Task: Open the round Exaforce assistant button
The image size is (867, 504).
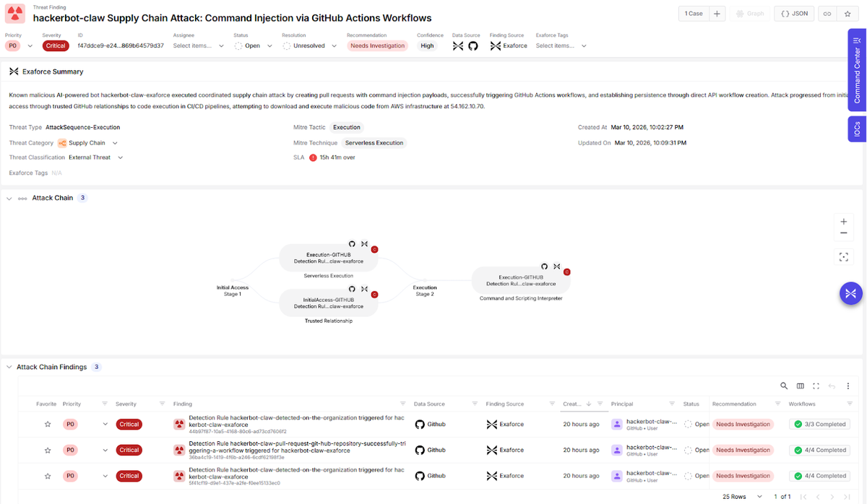Action: tap(851, 293)
